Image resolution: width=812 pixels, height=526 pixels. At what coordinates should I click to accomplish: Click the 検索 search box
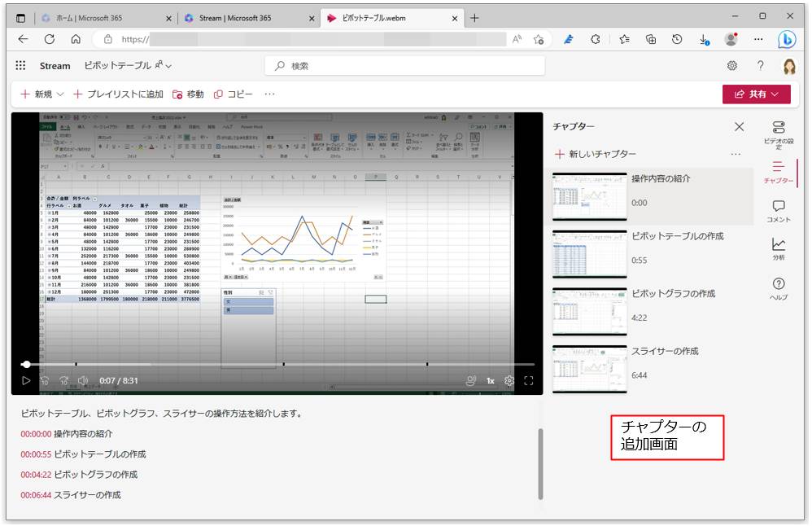[404, 66]
